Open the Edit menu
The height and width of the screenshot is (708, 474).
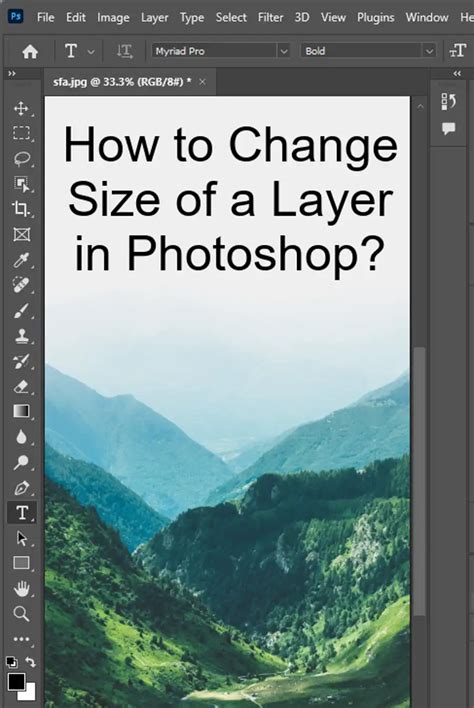click(x=76, y=18)
